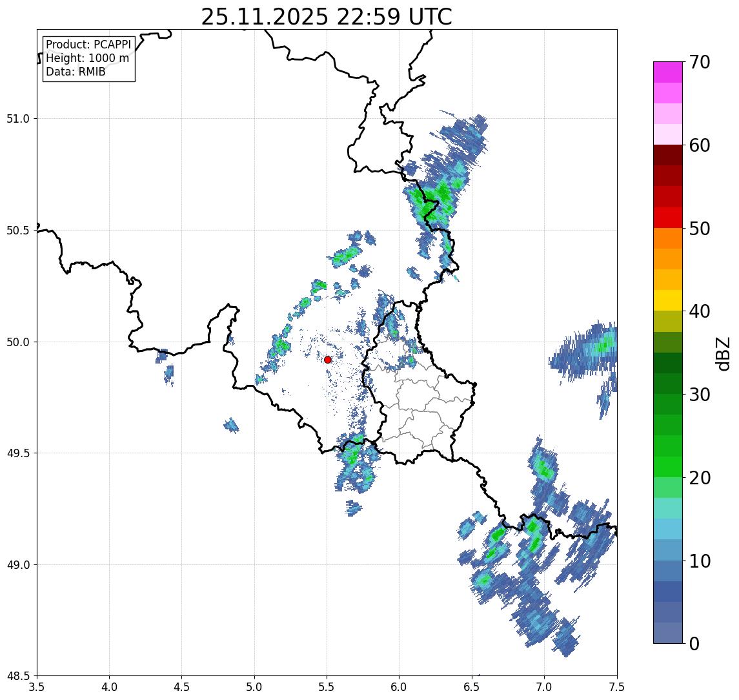Click the colorbar tick label 10
Screen dimensions: 739x700
pyautogui.click(x=700, y=561)
